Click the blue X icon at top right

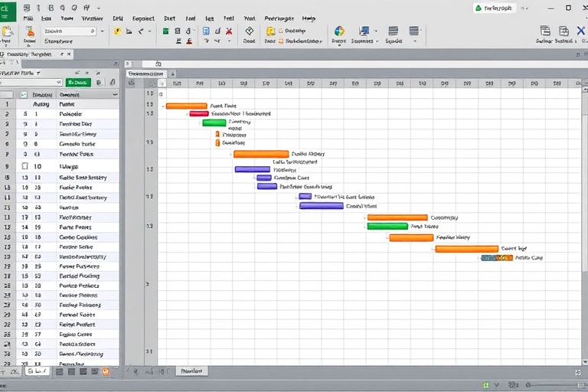point(580,31)
